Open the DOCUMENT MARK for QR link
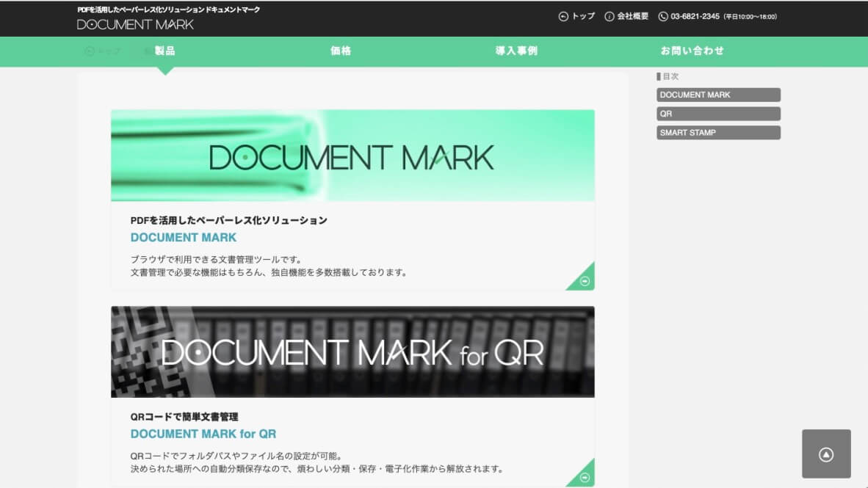This screenshot has height=488, width=868. pos(202,434)
